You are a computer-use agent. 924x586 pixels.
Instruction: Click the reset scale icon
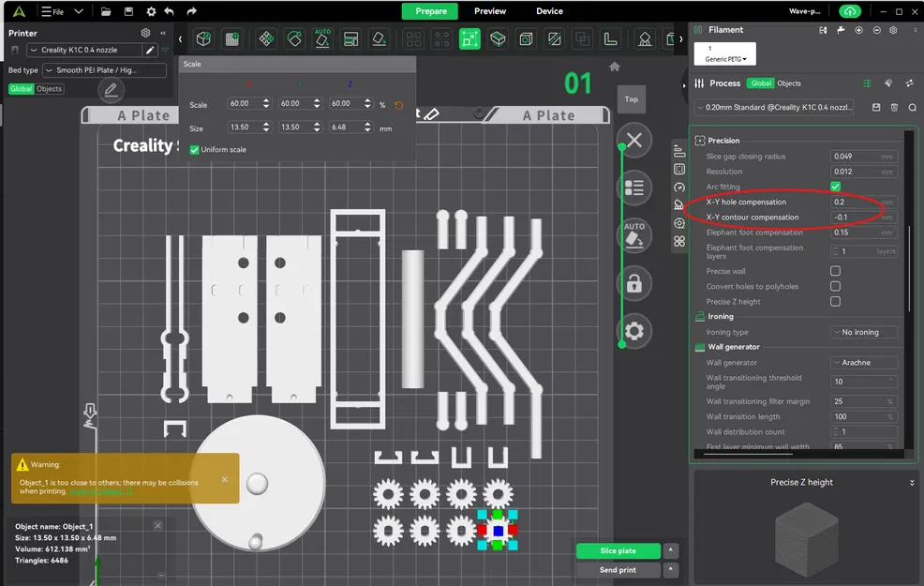click(399, 105)
